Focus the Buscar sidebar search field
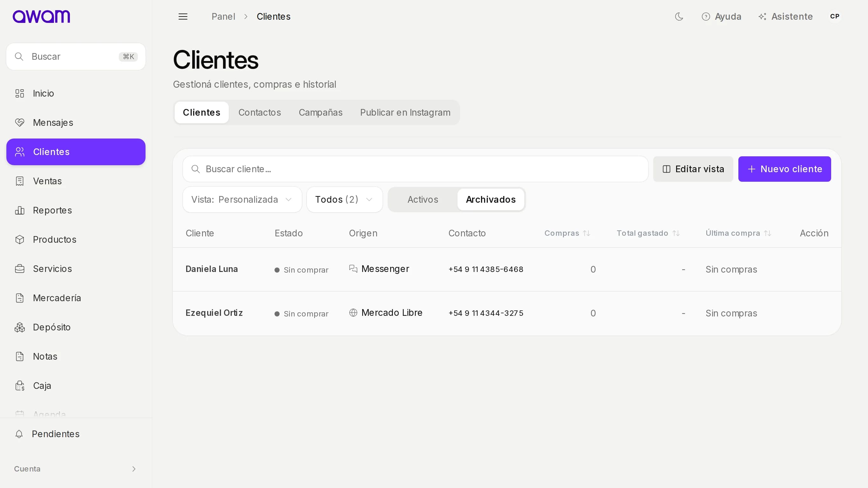 coord(76,57)
